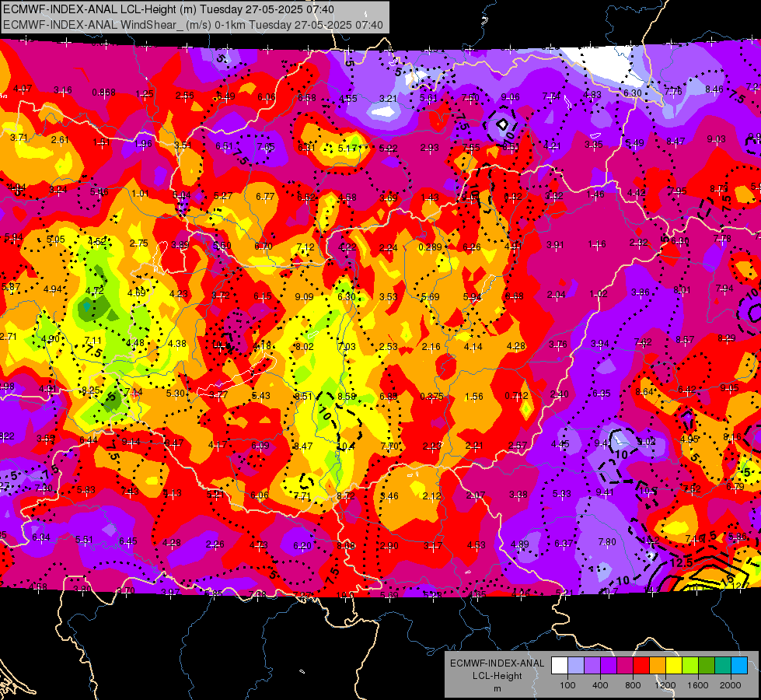Viewport: 761px width, 700px height.
Task: Click the 3.16 wind shear value
Action: (63, 90)
